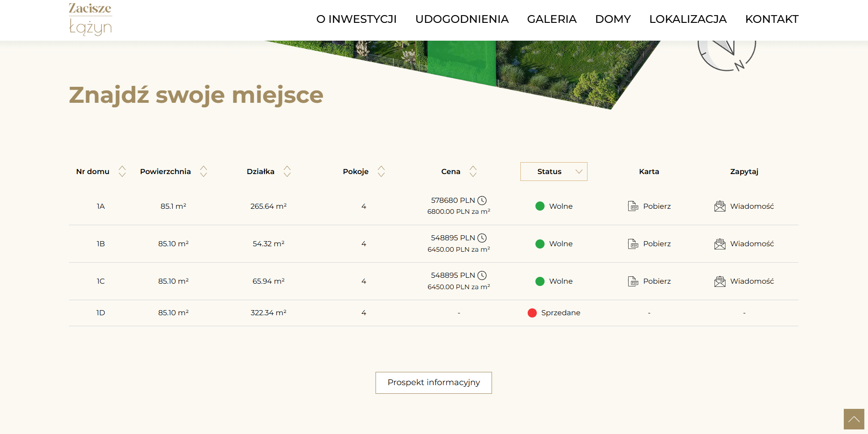Click Sprzedane status text for 1D
This screenshot has width=868, height=434.
[x=561, y=313]
